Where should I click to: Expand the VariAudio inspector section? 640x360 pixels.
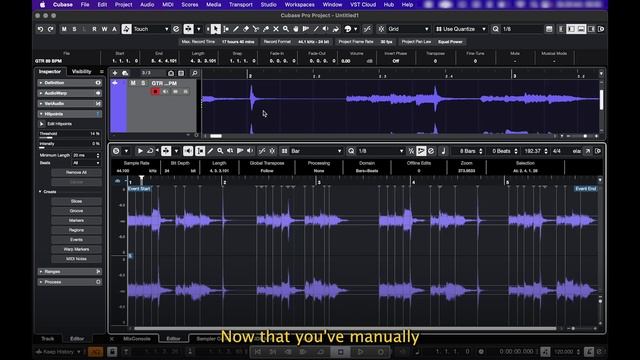69,104
